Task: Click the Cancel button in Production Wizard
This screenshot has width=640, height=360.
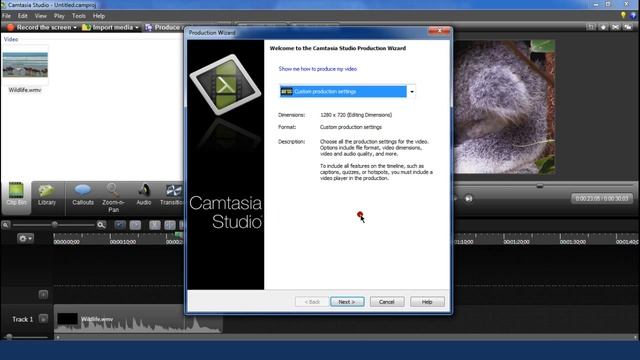Action: [x=387, y=302]
